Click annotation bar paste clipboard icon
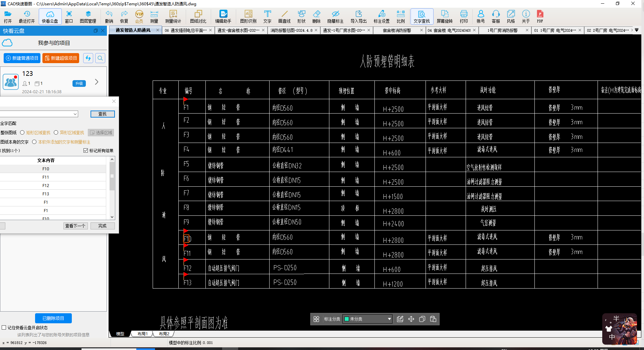The height and width of the screenshot is (350, 644). (433, 319)
